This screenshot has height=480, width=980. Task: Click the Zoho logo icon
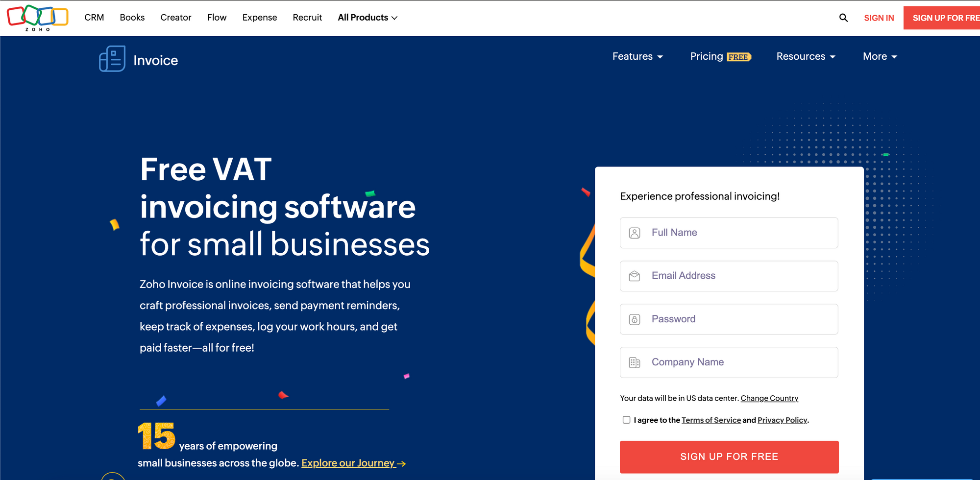[37, 18]
